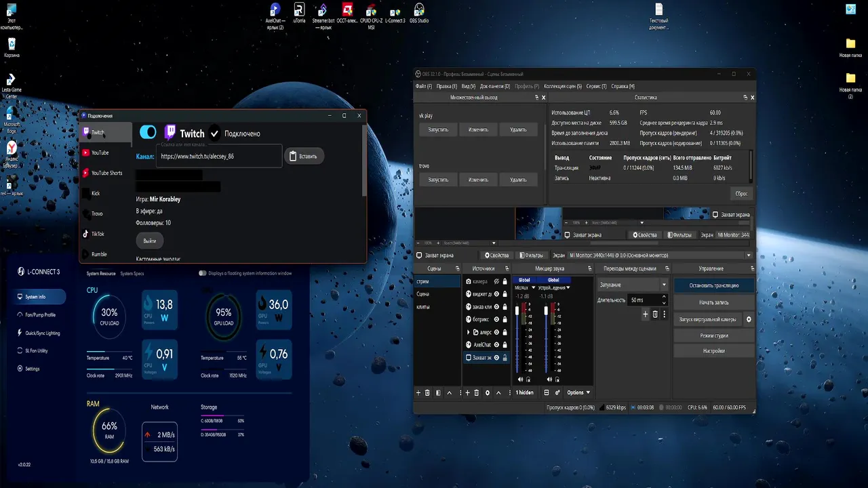Unlock the камера source lock

click(x=505, y=281)
